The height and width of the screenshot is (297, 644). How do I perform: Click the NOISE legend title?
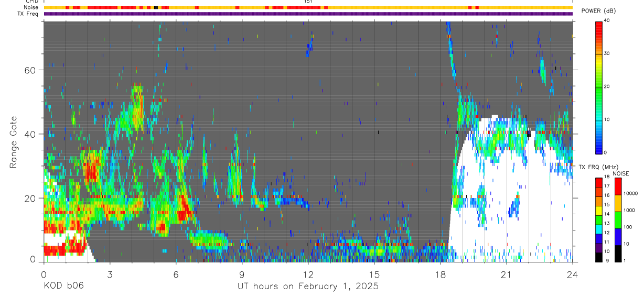[x=620, y=173]
